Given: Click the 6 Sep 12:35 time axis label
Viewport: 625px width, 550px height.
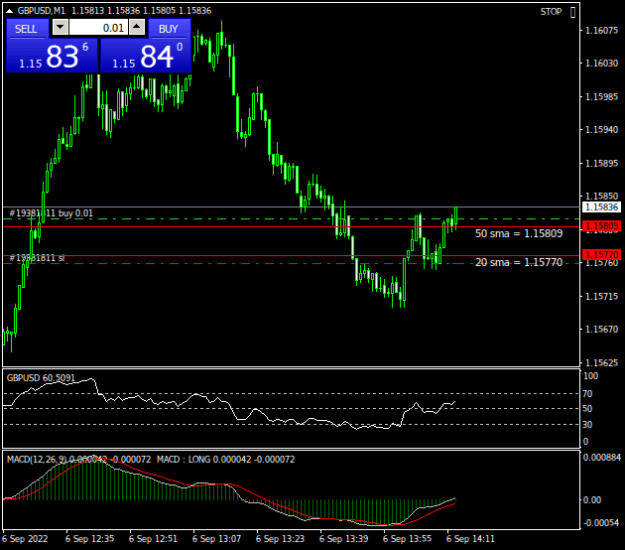Looking at the screenshot, I should [x=90, y=539].
